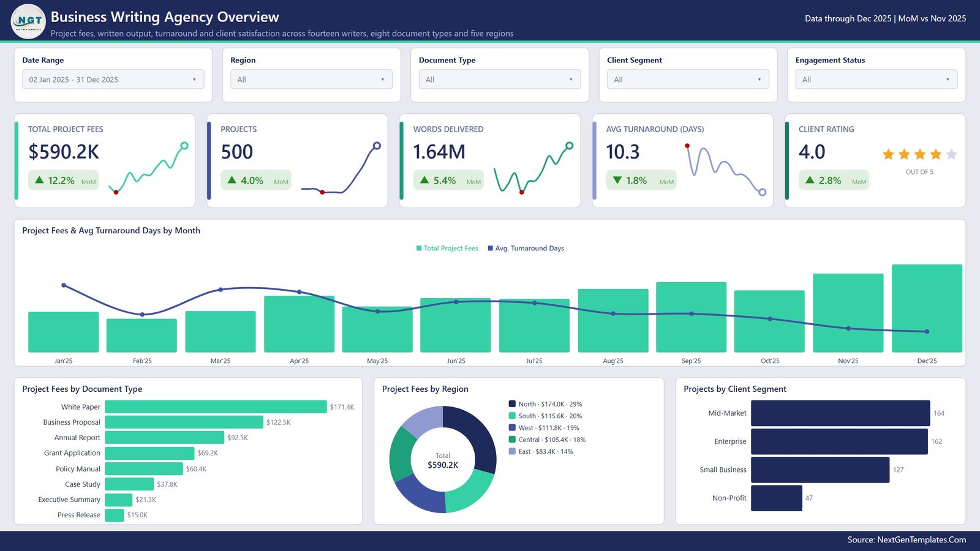Click the Apr'25 project fees bar
The height and width of the screenshot is (551, 980).
click(x=299, y=324)
